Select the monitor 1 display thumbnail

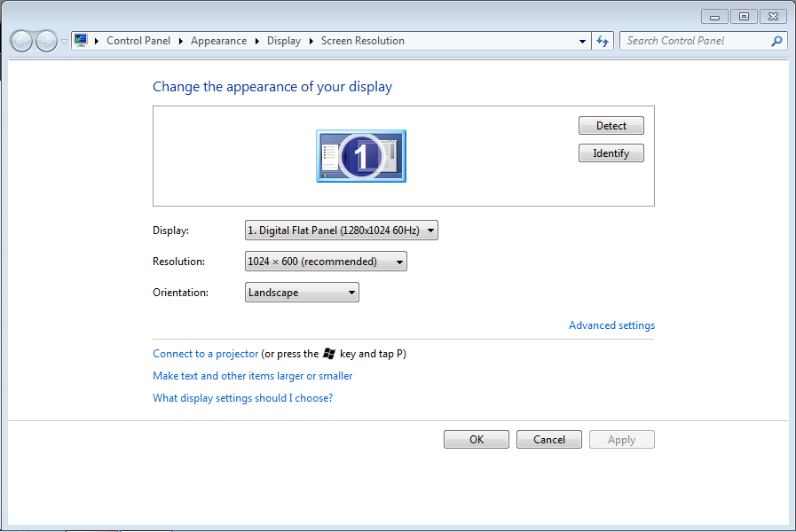point(361,156)
